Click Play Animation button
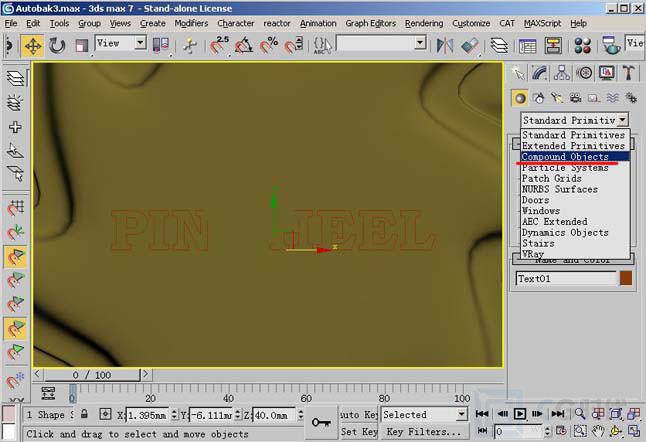The image size is (646, 442). coord(520,414)
